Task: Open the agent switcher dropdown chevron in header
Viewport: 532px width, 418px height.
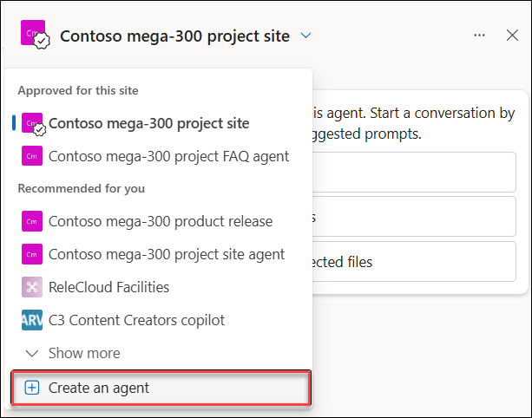Action: [x=305, y=36]
